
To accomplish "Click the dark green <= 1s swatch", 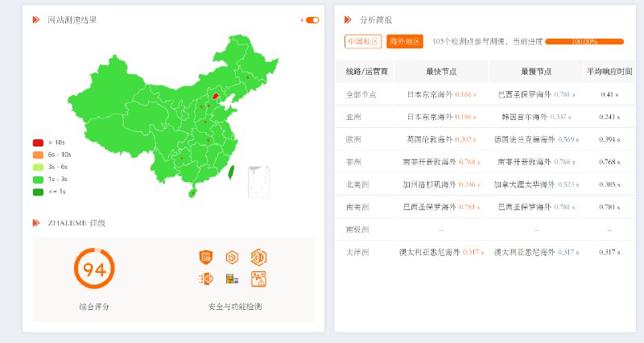I will tap(38, 192).
